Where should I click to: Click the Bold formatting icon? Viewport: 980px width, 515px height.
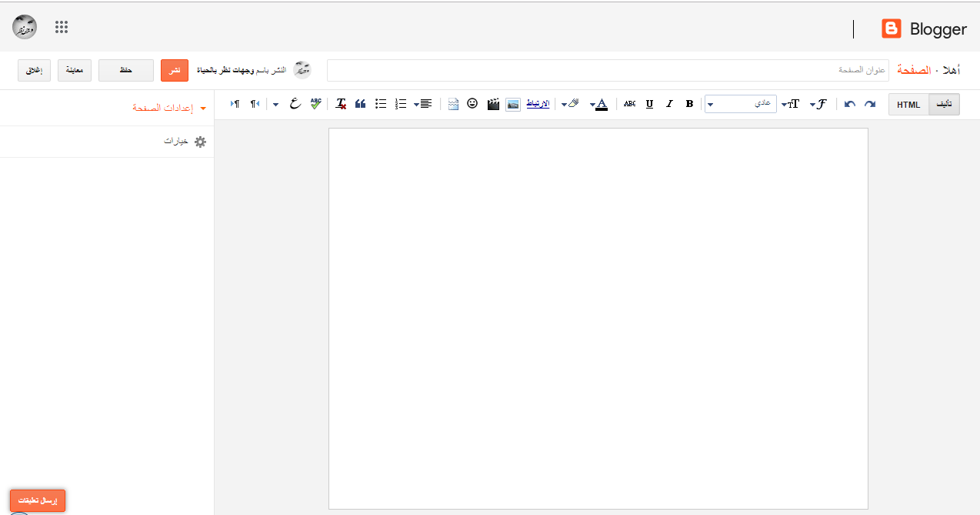coord(689,104)
